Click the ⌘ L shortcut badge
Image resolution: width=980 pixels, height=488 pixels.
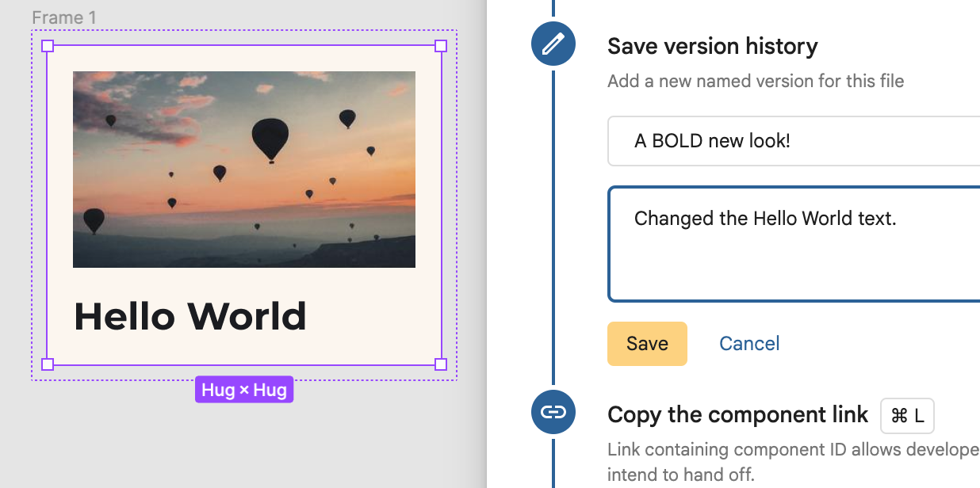tap(908, 416)
